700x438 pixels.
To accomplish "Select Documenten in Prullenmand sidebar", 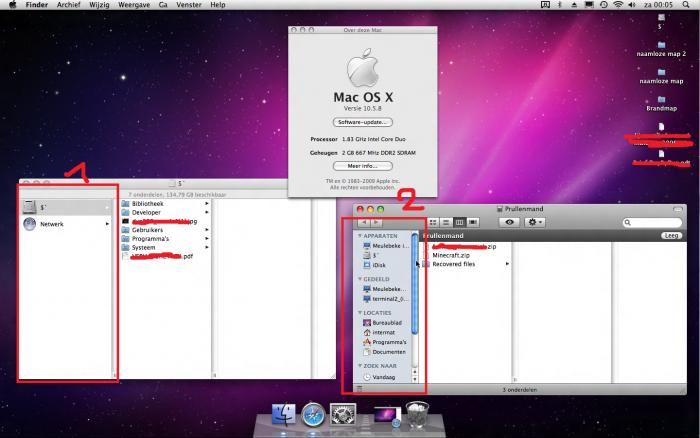I will [x=384, y=352].
